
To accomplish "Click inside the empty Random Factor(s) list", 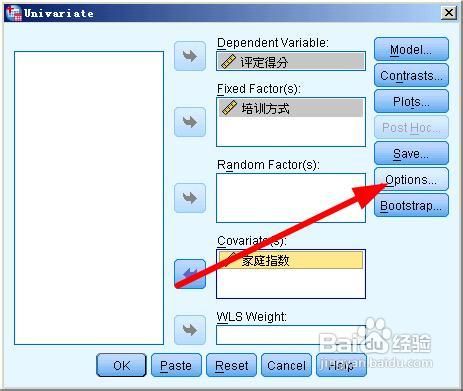I will click(x=291, y=198).
